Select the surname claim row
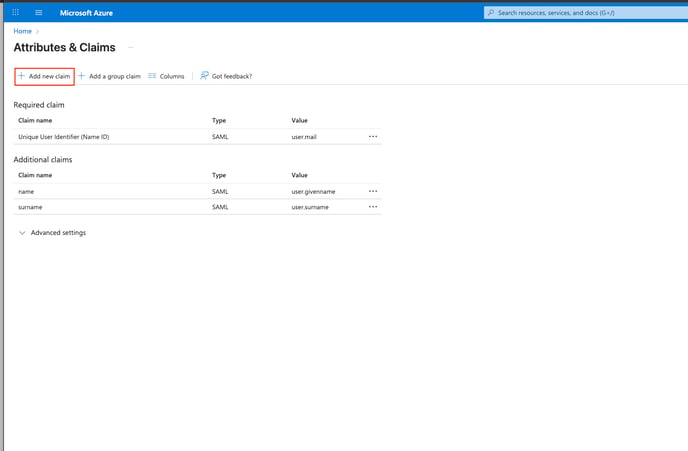Viewport: 688px width, 451px height. coord(30,207)
